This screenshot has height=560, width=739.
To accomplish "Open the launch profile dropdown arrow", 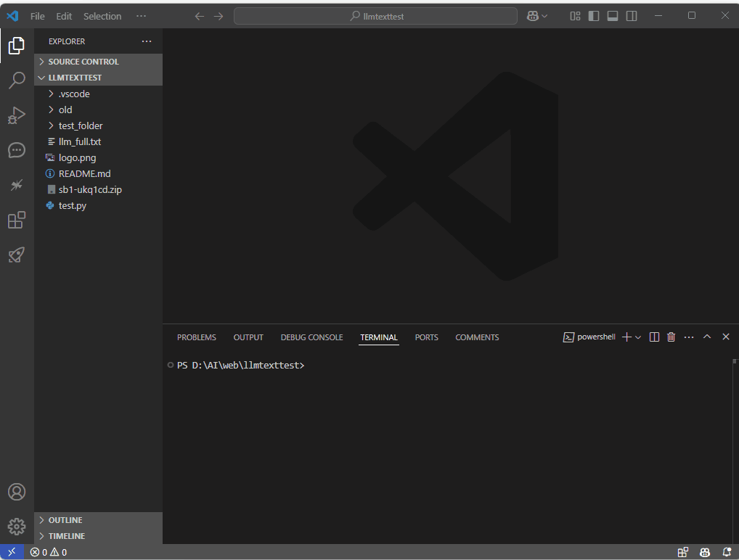I will [x=638, y=337].
